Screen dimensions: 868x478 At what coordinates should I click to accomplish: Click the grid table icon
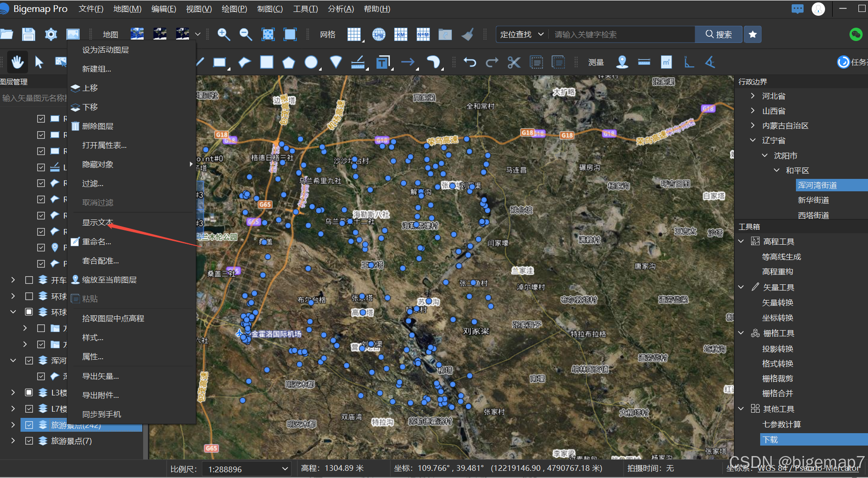tap(354, 34)
